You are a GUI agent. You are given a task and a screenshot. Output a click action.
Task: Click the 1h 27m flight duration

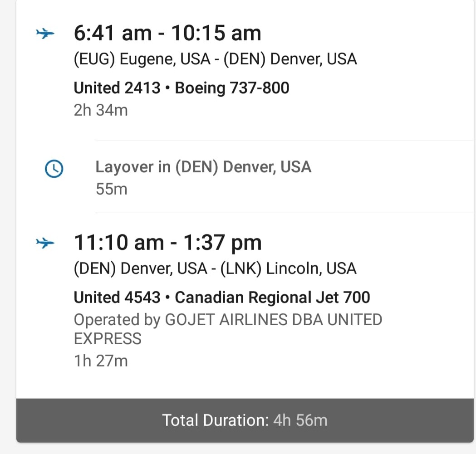tap(101, 361)
